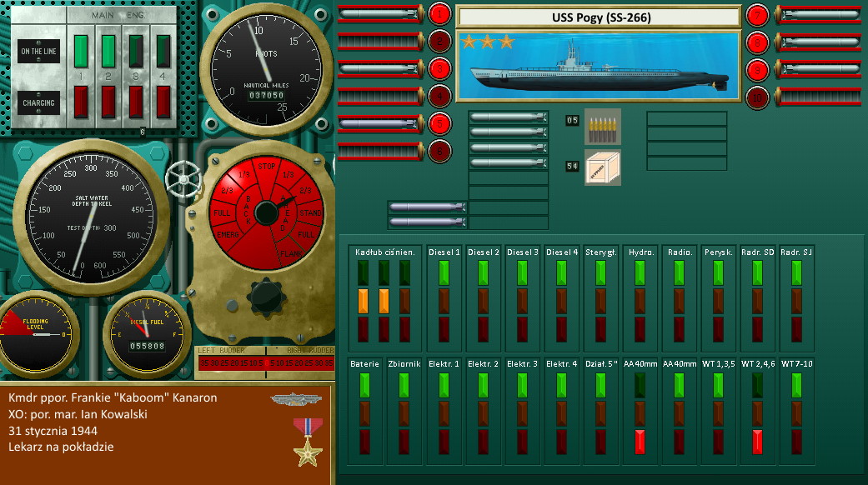Select STOP on the engine telegraph
The height and width of the screenshot is (485, 868).
click(x=266, y=166)
